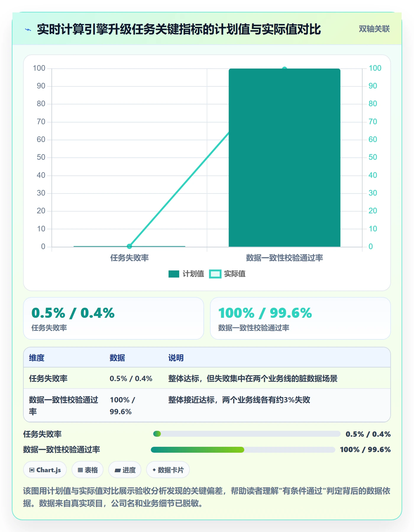This screenshot has height=532, width=414.
Task: Click the 表格 tag chip
Action: pos(88,470)
